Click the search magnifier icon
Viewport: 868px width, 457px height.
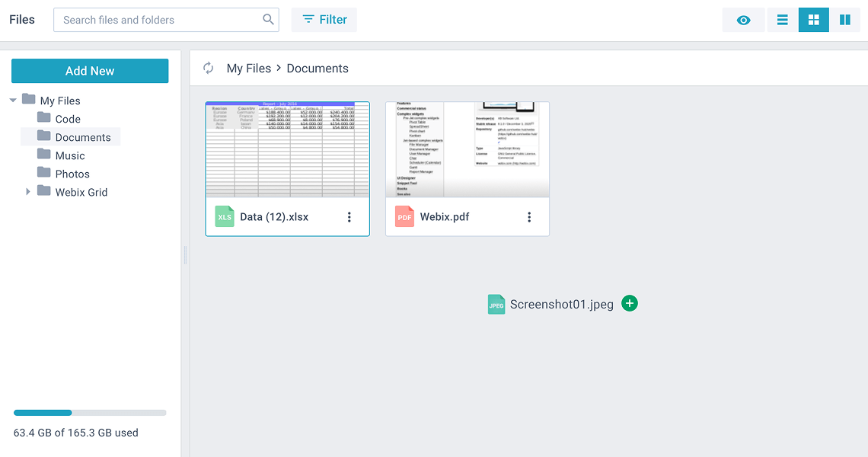coord(268,20)
